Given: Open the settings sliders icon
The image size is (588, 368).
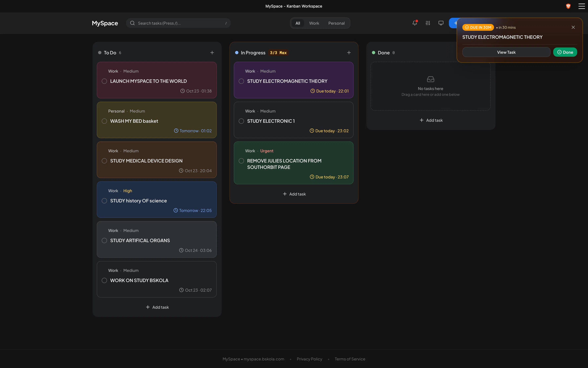Looking at the screenshot, I should [x=428, y=23].
